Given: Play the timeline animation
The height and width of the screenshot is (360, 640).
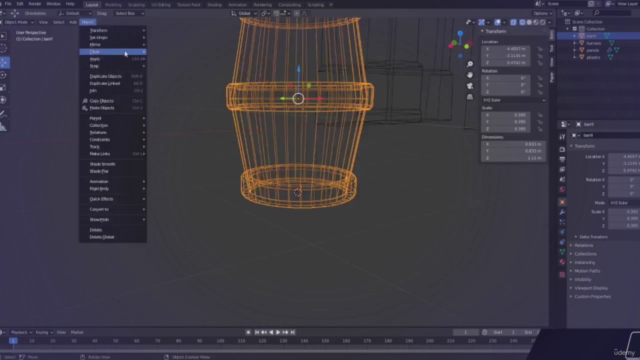Looking at the screenshot, I should tap(278, 332).
